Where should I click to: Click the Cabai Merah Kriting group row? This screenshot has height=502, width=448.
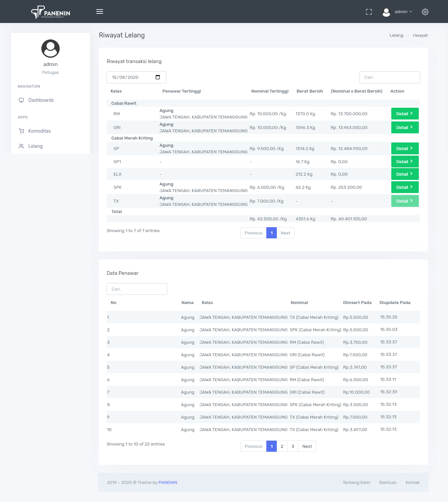pos(263,138)
